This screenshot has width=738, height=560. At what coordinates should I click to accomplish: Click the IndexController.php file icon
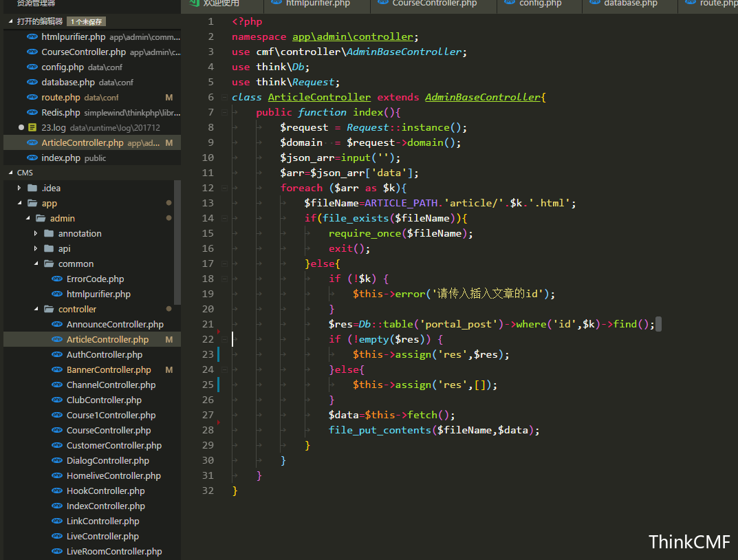[x=57, y=506]
